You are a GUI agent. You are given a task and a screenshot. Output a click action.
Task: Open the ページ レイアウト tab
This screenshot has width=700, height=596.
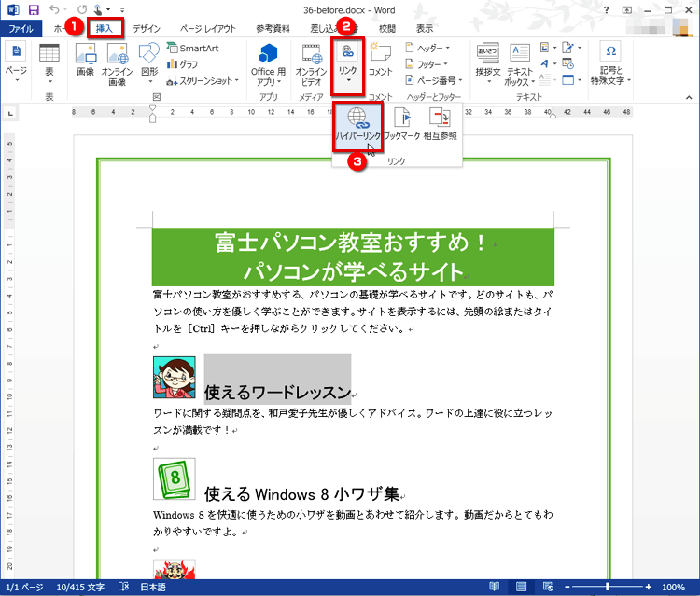pyautogui.click(x=207, y=29)
